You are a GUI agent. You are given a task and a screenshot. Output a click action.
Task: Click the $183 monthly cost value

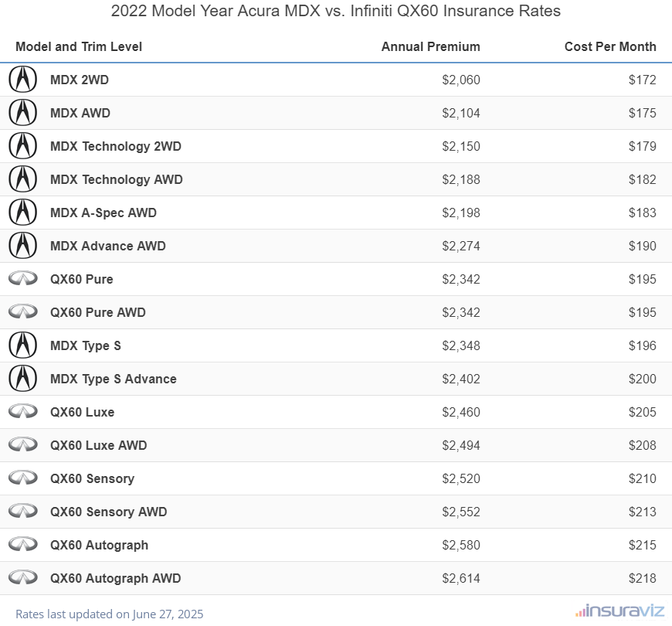(x=643, y=213)
